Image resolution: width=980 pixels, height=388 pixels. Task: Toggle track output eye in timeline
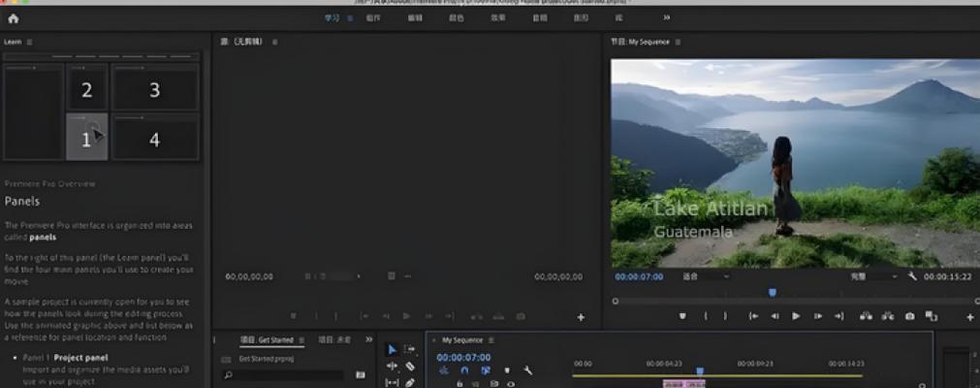pyautogui.click(x=511, y=383)
